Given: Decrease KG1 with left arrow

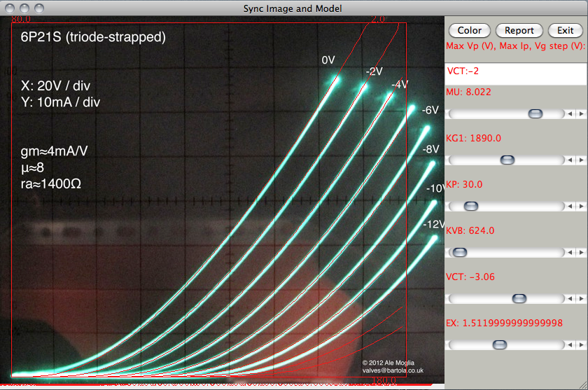Looking at the screenshot, I should pos(570,160).
